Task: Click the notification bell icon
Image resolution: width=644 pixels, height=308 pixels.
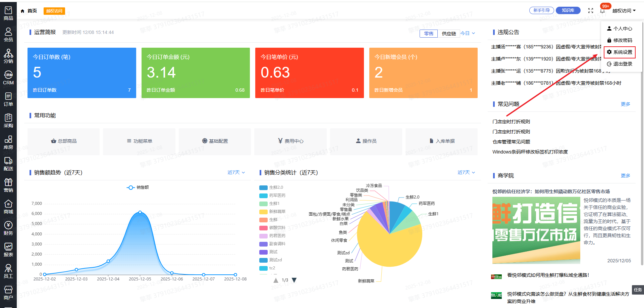Action: point(602,11)
